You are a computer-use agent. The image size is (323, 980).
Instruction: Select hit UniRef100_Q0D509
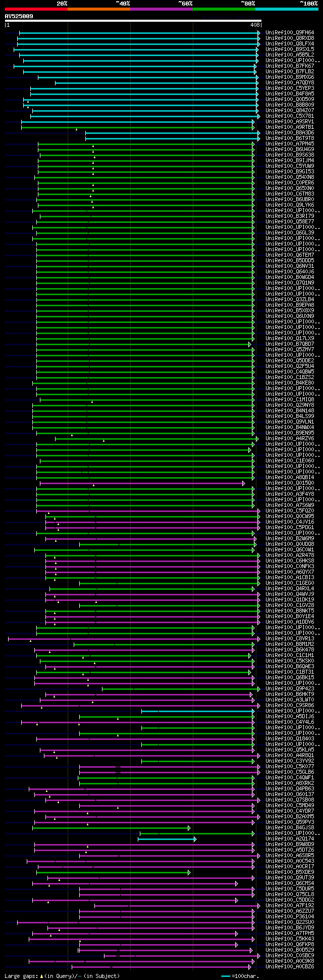tap(290, 100)
